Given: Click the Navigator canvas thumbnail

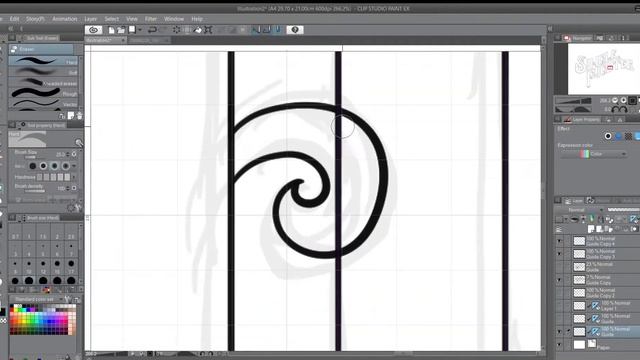Looking at the screenshot, I should pos(604,69).
